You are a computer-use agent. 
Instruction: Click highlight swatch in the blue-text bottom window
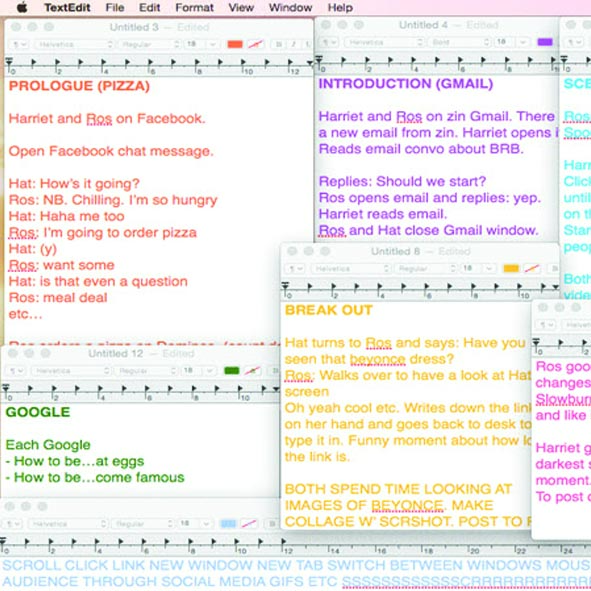coord(249,524)
